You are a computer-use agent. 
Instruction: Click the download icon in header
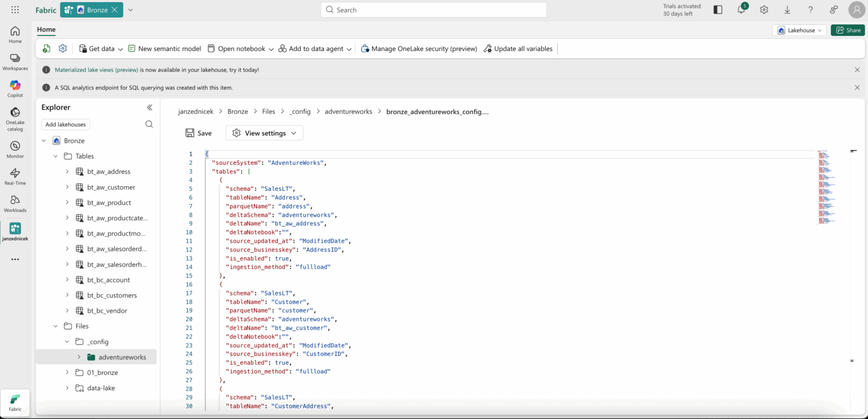(x=787, y=10)
